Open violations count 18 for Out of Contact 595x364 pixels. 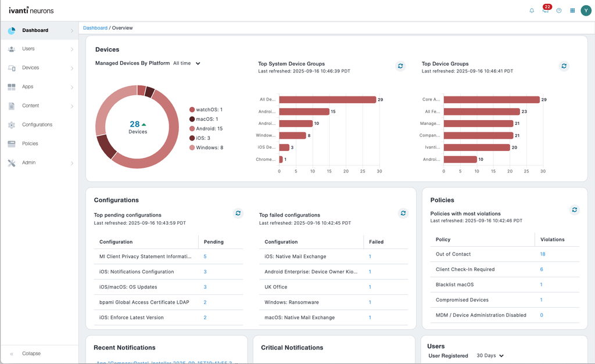(x=543, y=254)
